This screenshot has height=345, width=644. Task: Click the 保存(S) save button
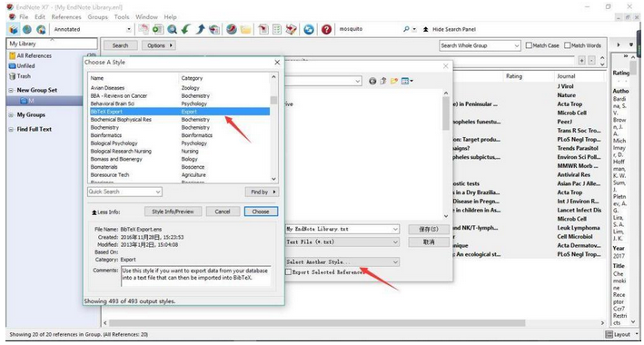(x=429, y=229)
